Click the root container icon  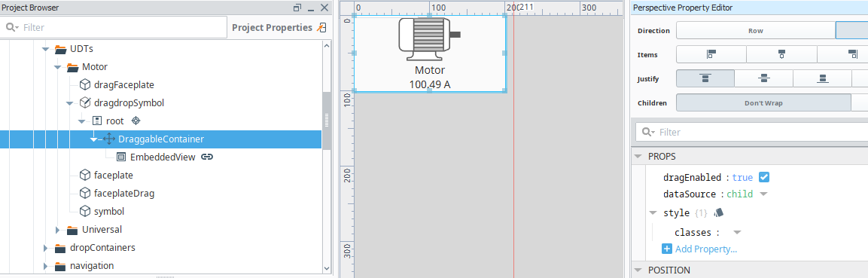coord(97,121)
